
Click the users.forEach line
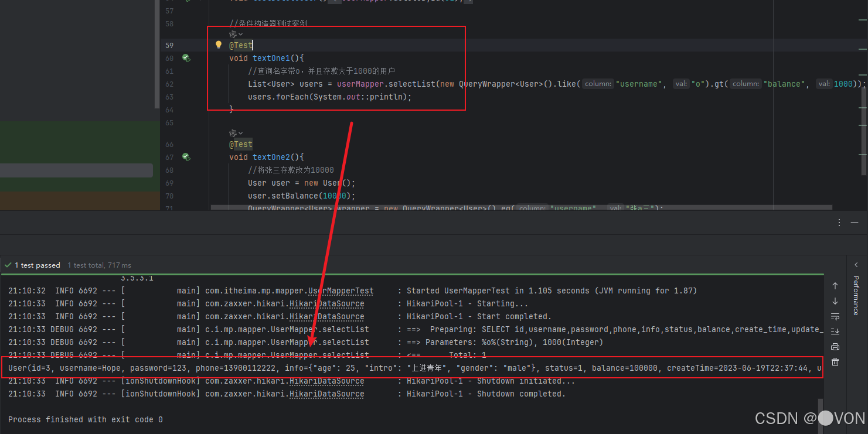pos(330,97)
